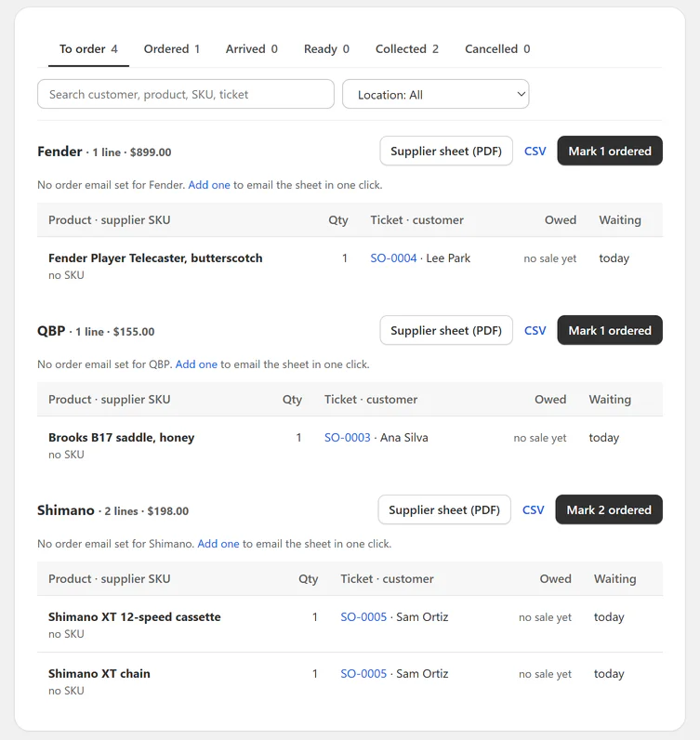Screen dimensions: 700x740
Task: Click the Fender $899.00 total
Action: click(151, 152)
